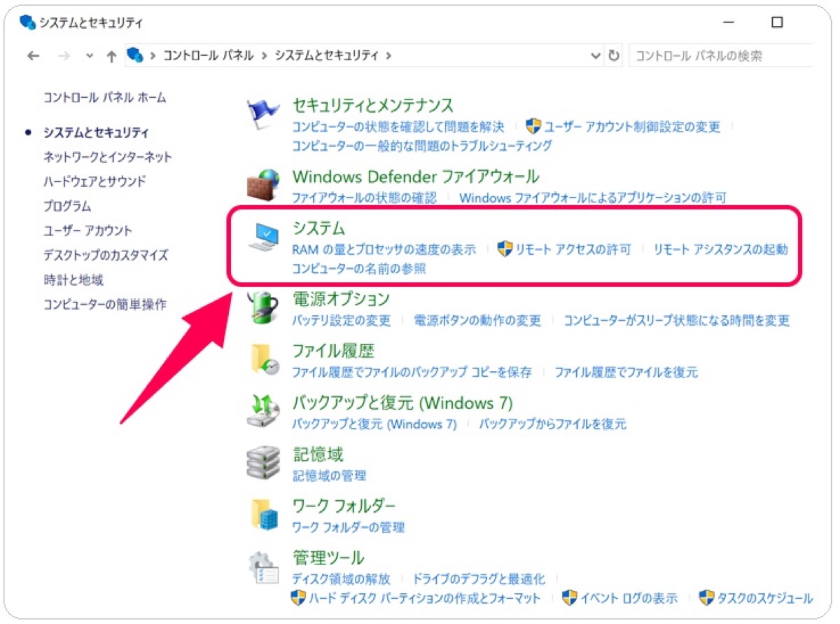Click the File History folder icon
This screenshot has height=624, width=840.
[264, 359]
